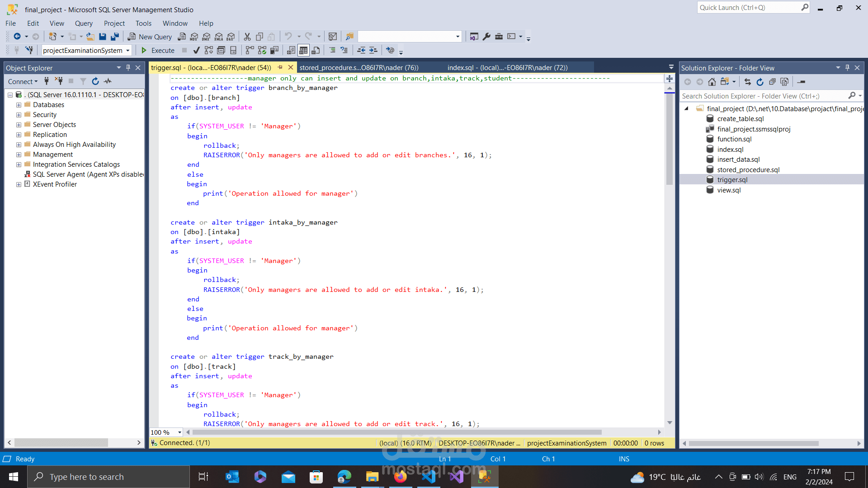Click New Query button
This screenshot has width=868, height=488.
(x=150, y=37)
